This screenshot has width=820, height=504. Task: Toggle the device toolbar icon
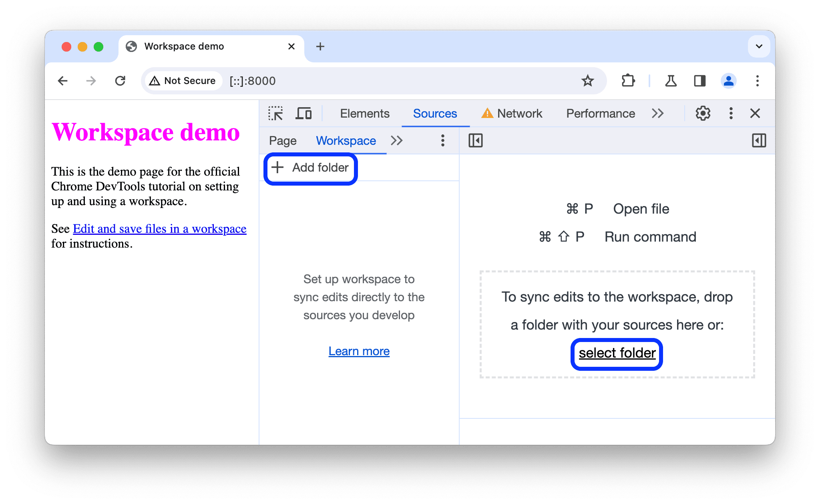305,114
